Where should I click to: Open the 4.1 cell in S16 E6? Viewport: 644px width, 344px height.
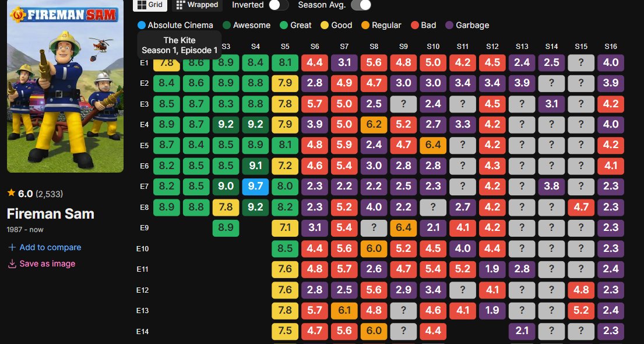(610, 166)
